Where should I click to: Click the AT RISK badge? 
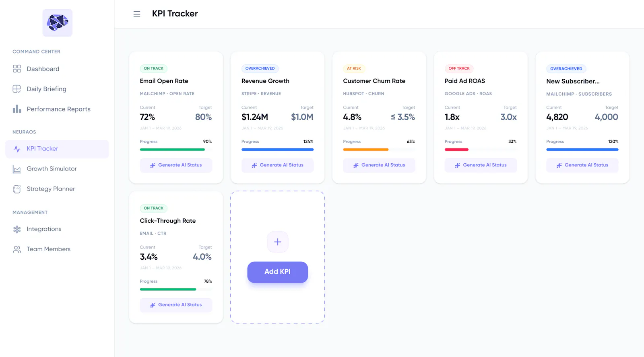[354, 69]
